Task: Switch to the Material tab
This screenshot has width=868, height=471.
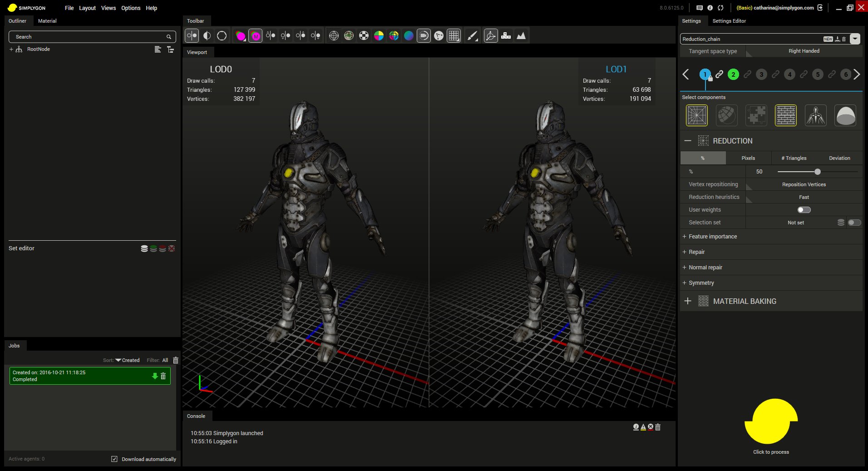Action: (x=47, y=21)
